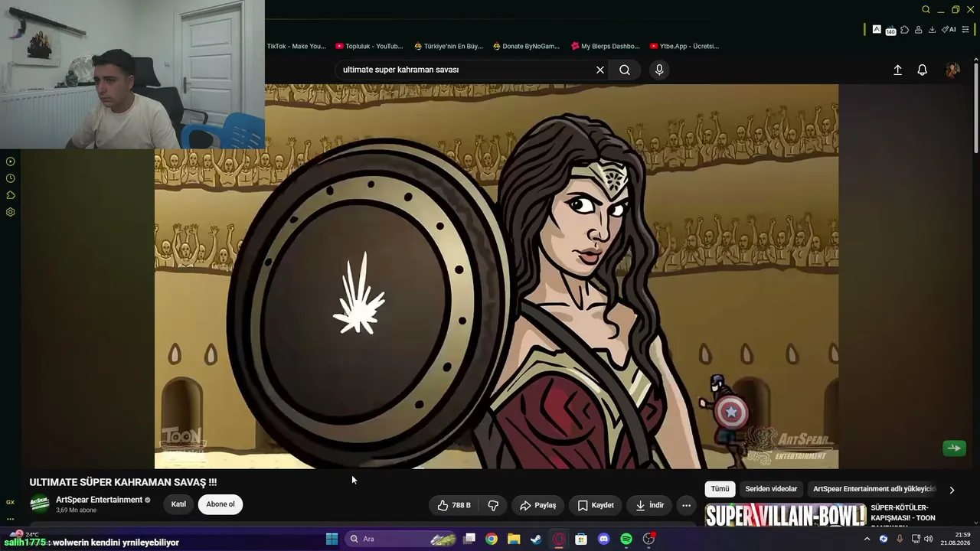Switch to Opera GX on the taskbar
The width and height of the screenshot is (980, 551).
559,539
